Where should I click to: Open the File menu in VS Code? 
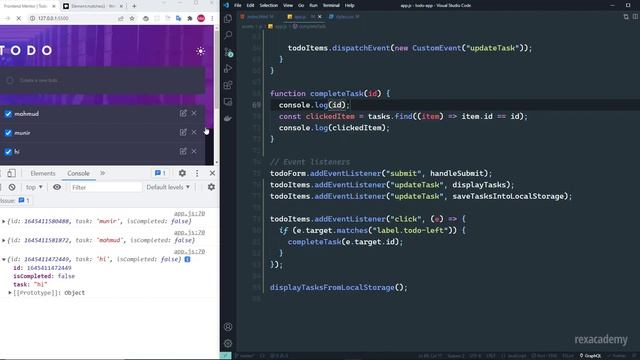(x=238, y=5)
